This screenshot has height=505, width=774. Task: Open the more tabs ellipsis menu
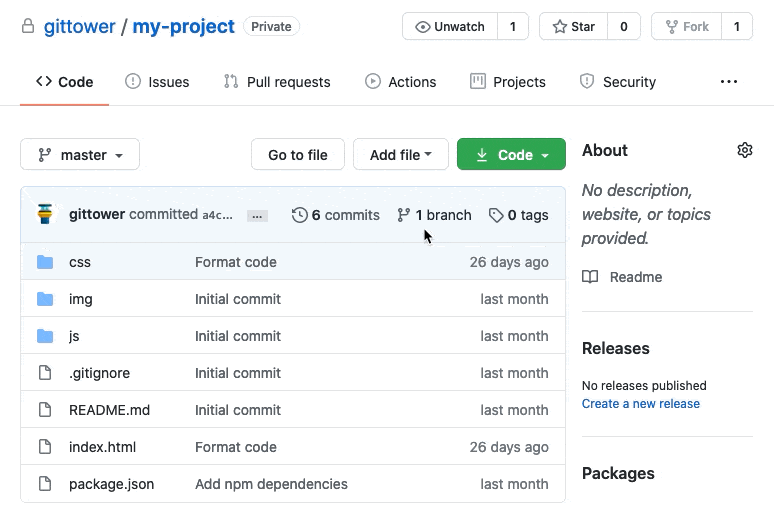[x=728, y=82]
